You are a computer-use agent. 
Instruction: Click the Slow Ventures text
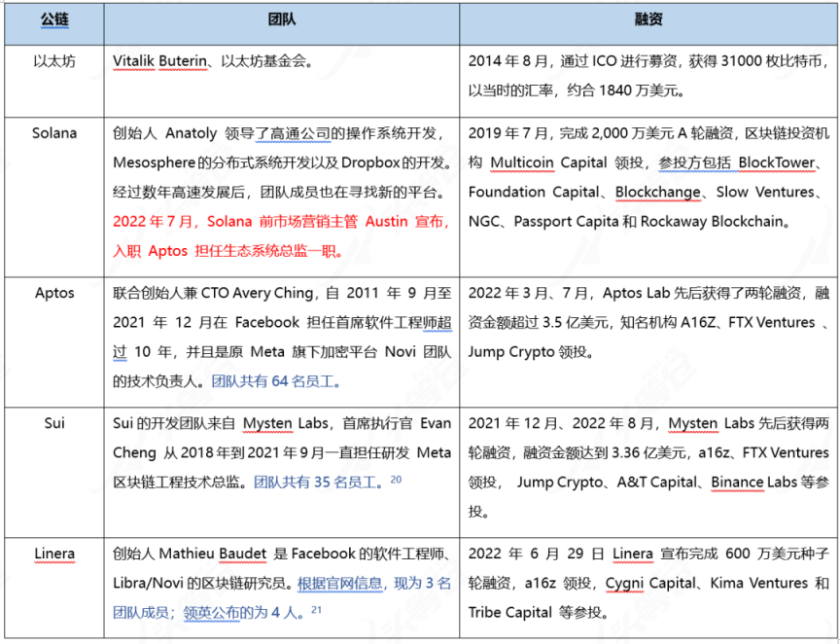click(765, 192)
